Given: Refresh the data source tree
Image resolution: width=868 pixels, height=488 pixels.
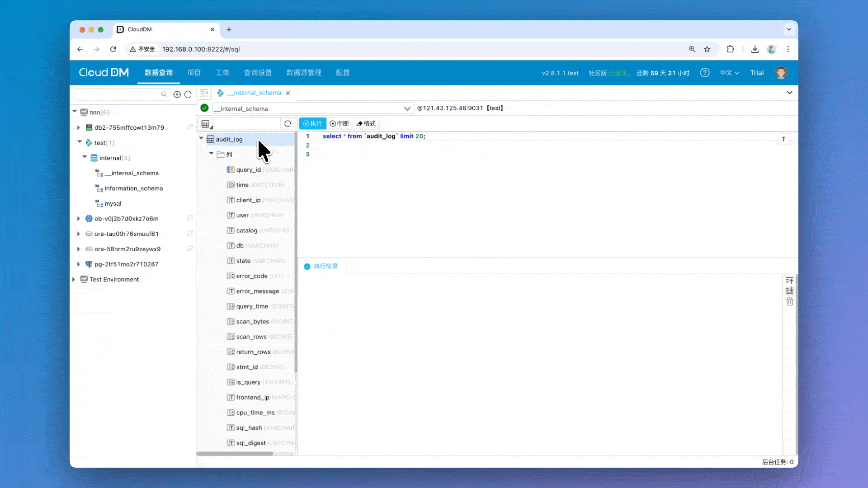Looking at the screenshot, I should click(188, 94).
